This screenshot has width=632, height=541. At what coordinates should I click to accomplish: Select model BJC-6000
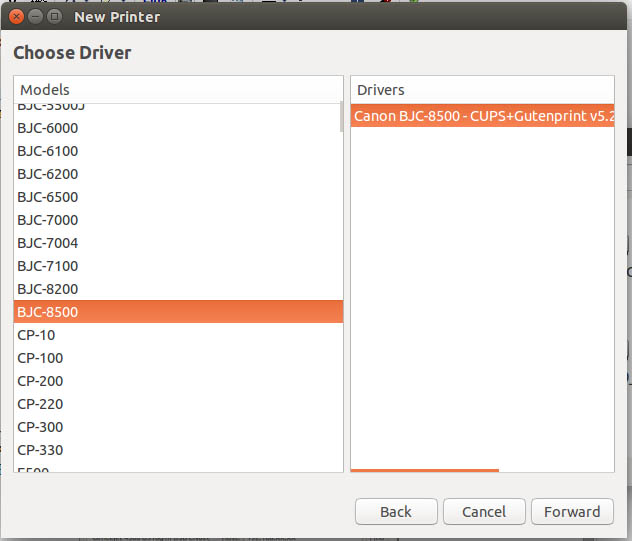tap(178, 128)
